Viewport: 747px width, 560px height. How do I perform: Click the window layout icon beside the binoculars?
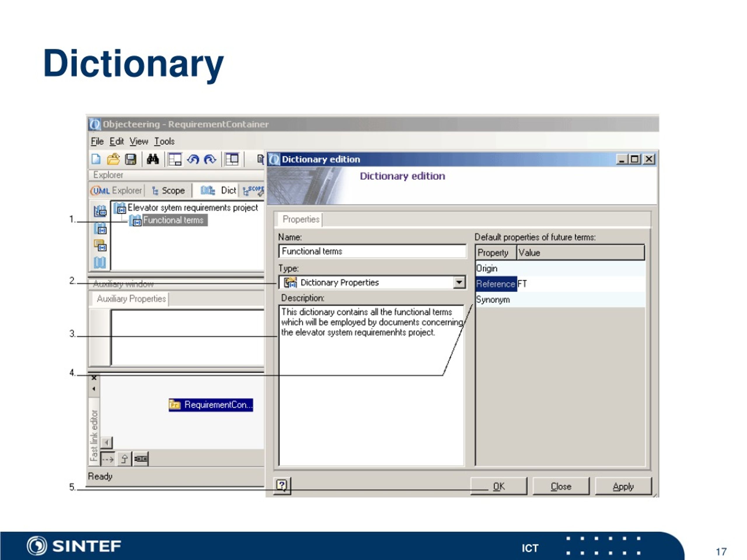(x=175, y=159)
